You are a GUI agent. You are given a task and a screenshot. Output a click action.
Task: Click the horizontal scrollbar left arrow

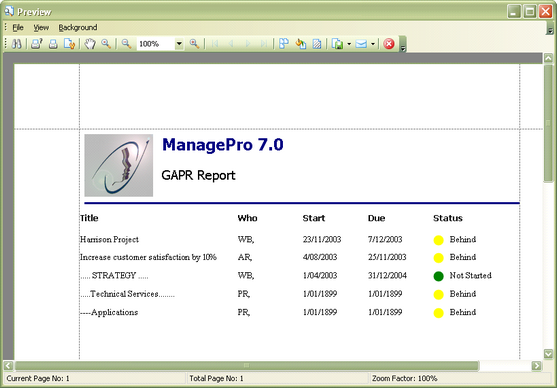click(9, 365)
